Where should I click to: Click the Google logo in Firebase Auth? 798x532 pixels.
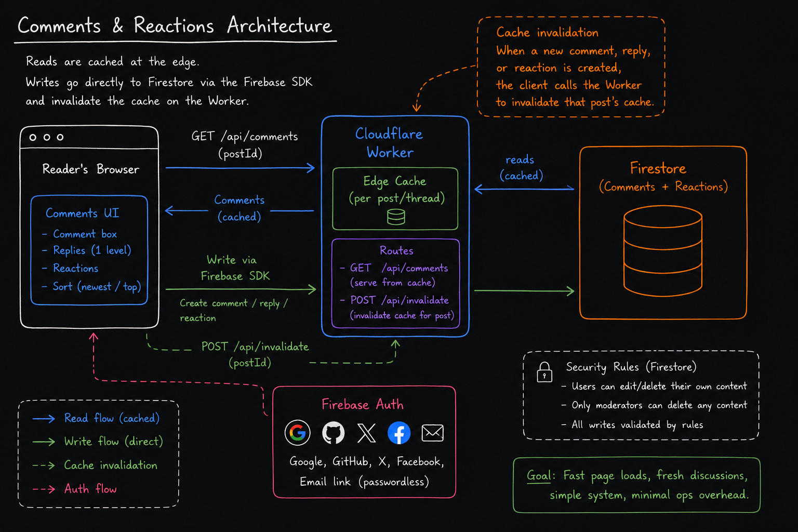(298, 433)
